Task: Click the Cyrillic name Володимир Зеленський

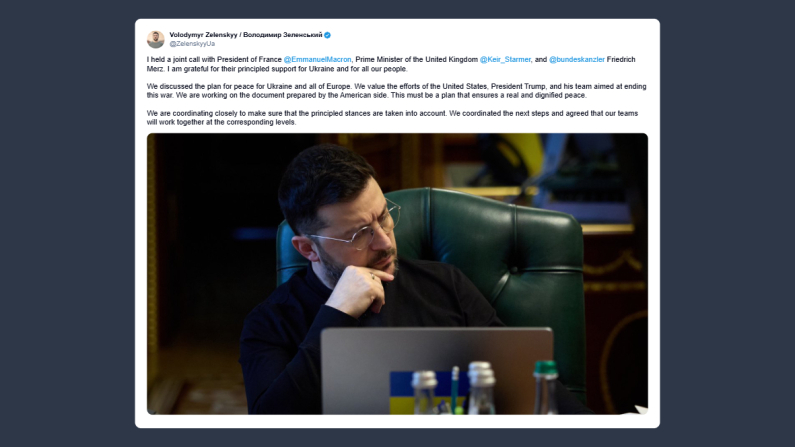Action: [282, 35]
